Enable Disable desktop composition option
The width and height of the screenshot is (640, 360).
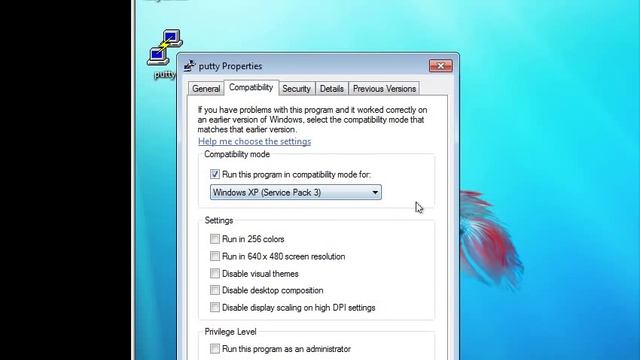pyautogui.click(x=215, y=290)
